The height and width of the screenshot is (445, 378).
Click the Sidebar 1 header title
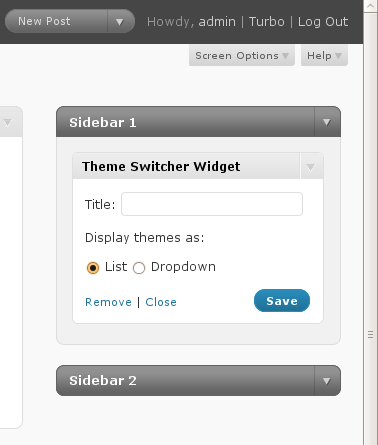pyautogui.click(x=103, y=122)
